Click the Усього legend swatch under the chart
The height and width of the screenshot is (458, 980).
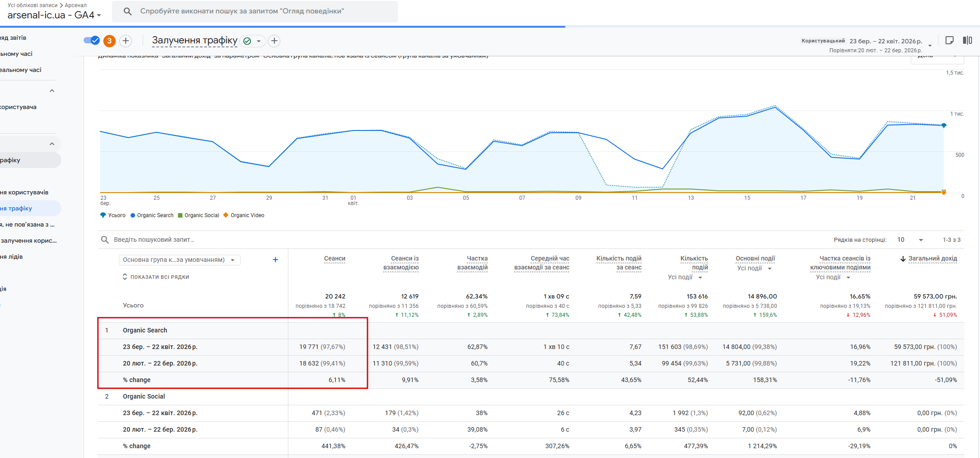(103, 215)
